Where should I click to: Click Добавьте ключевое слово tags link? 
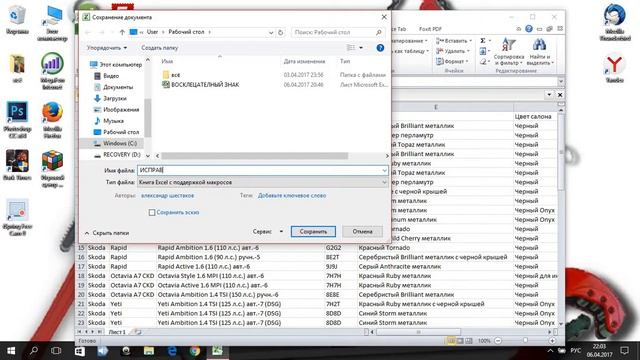[x=292, y=196]
